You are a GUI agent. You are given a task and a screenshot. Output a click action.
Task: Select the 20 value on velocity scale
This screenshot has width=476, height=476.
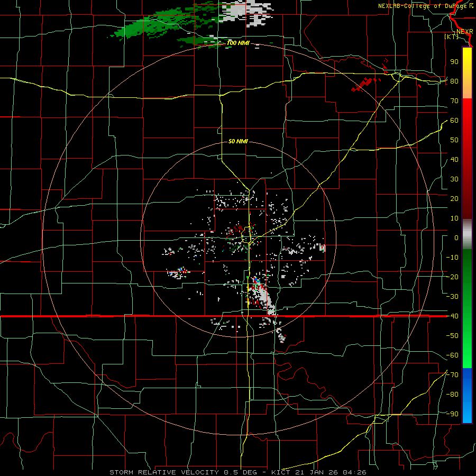454,199
